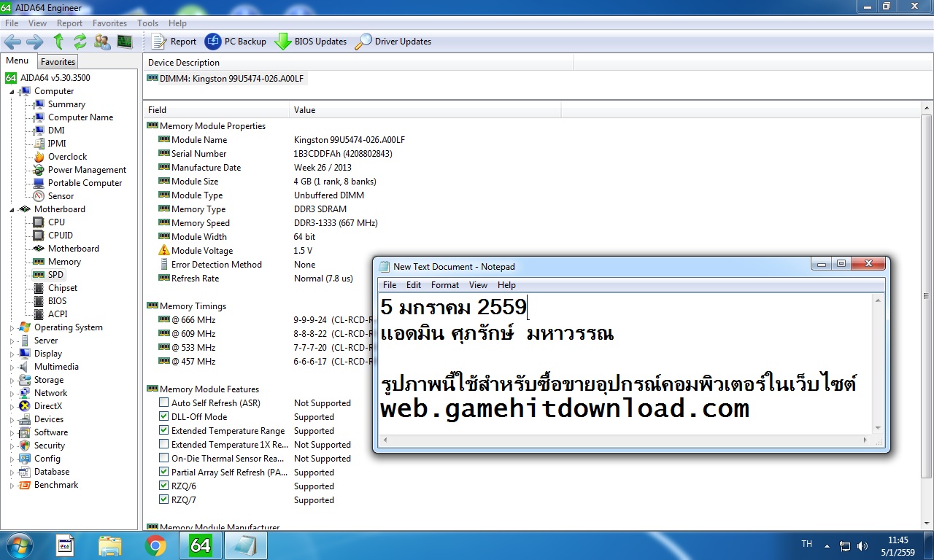The height and width of the screenshot is (560, 934).
Task: Open the DMI page
Action: click(56, 131)
